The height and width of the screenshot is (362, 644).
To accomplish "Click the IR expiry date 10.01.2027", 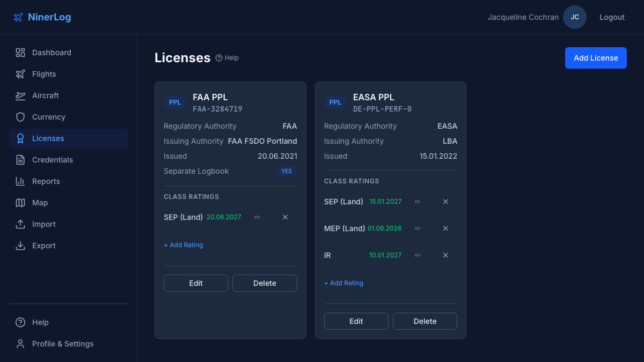I will 385,255.
